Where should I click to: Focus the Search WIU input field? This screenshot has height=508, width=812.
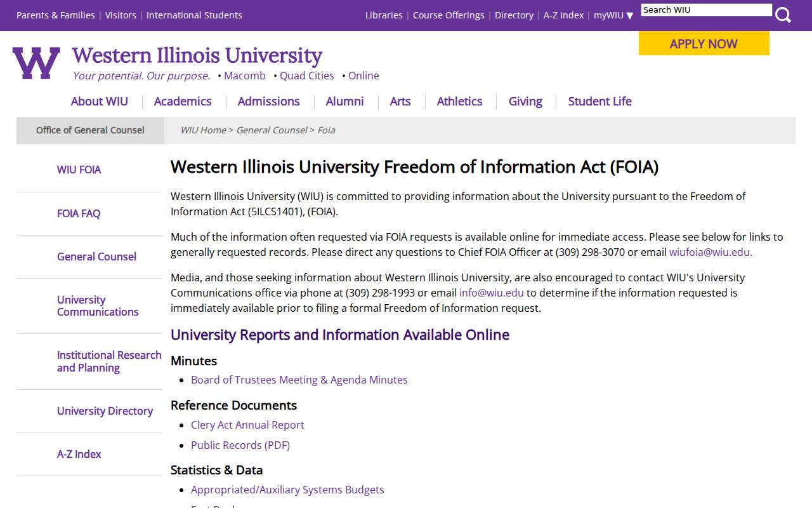pos(706,10)
